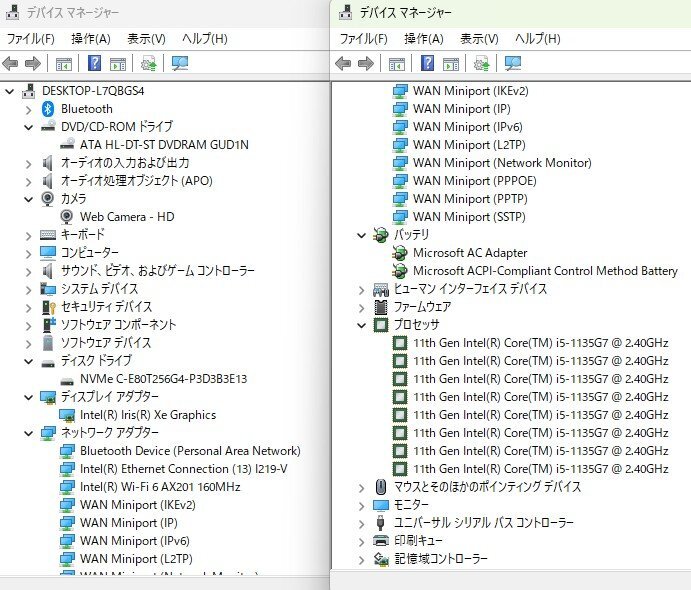Select WAN Miniport (IKEv2) in left window
Screen dimensions: 691x590
click(x=137, y=505)
